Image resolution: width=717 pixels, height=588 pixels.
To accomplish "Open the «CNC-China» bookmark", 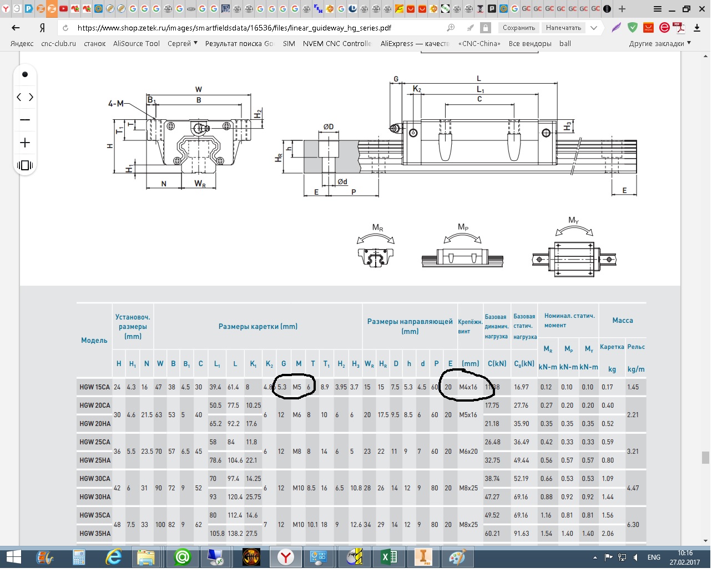I will [x=479, y=43].
